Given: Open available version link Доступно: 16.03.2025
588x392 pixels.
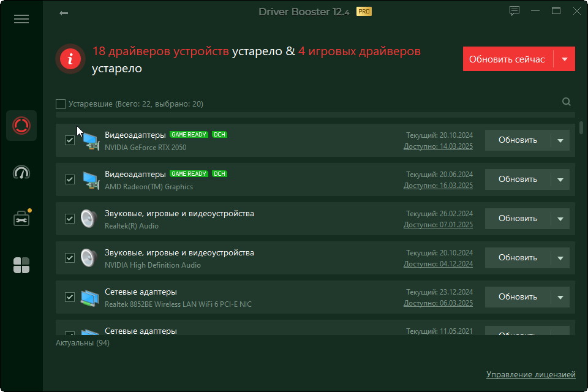Looking at the screenshot, I should tap(438, 186).
